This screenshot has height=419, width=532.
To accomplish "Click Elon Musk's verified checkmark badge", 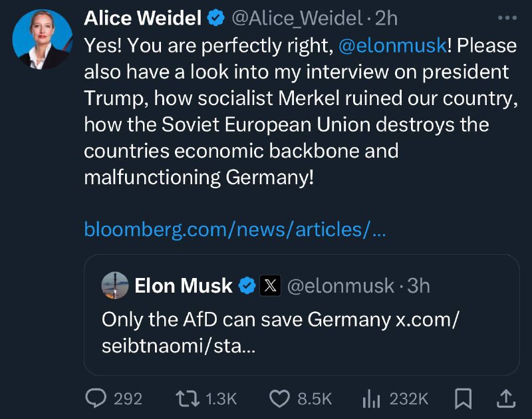I will (x=247, y=285).
